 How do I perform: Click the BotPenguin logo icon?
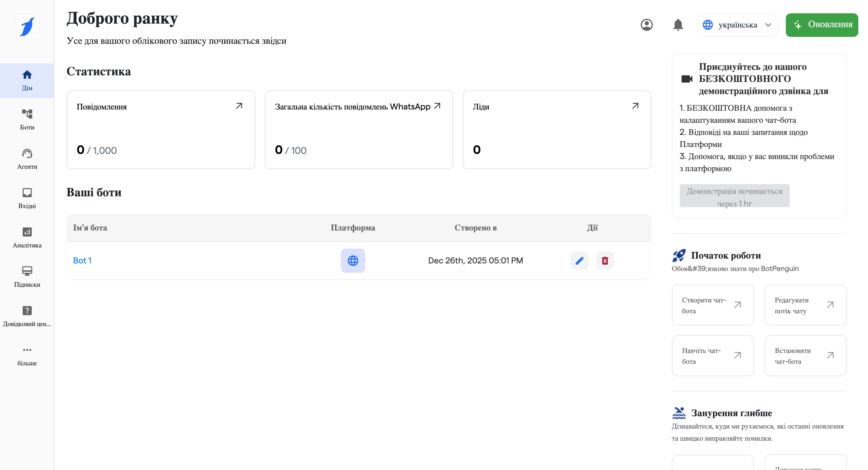27,27
